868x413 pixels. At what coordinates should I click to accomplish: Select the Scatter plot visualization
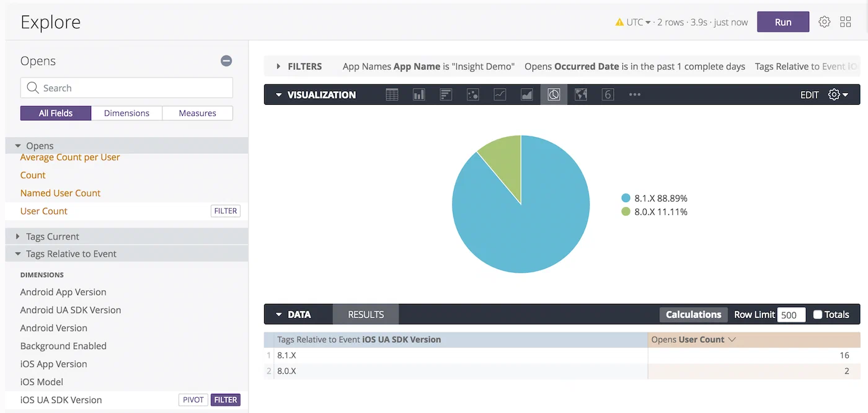[472, 94]
